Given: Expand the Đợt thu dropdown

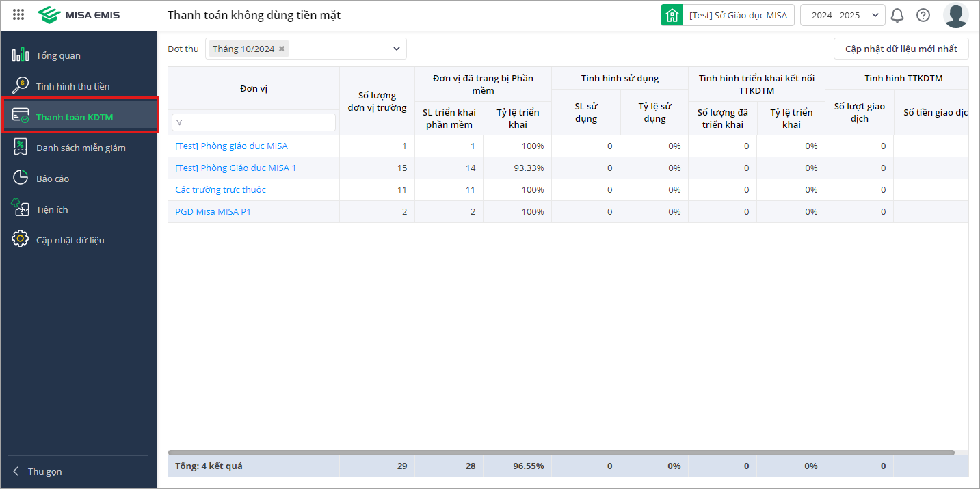Looking at the screenshot, I should (x=396, y=49).
